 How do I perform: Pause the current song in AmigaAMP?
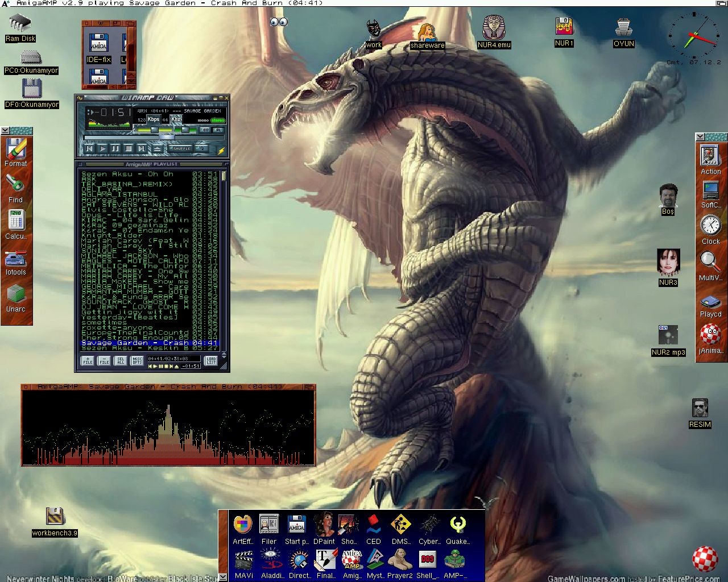[115, 148]
